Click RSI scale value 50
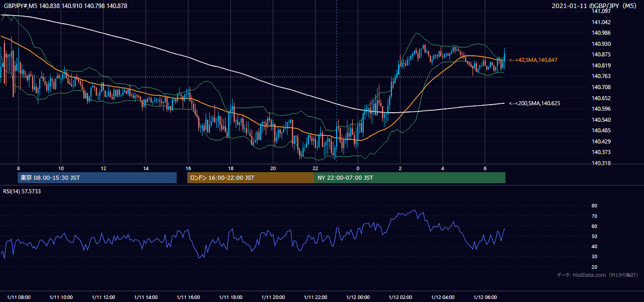Screen dimensions: 644x302 (x=594, y=236)
